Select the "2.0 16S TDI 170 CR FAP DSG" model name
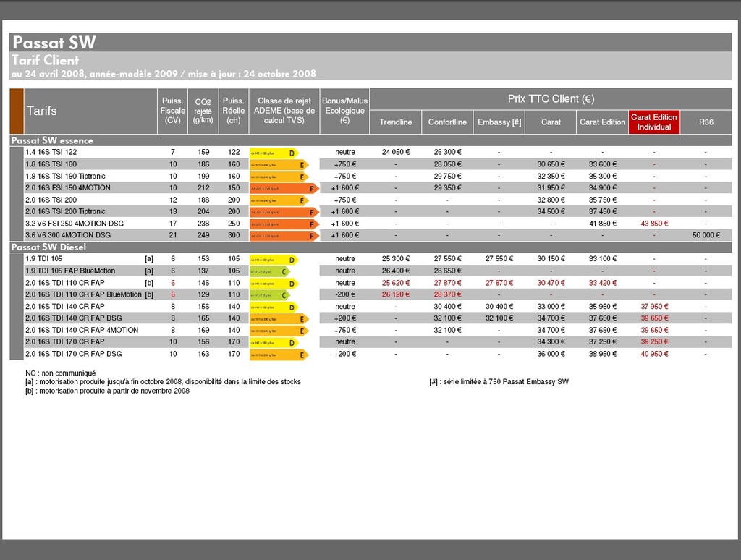Image resolution: width=741 pixels, height=560 pixels. 74,354
